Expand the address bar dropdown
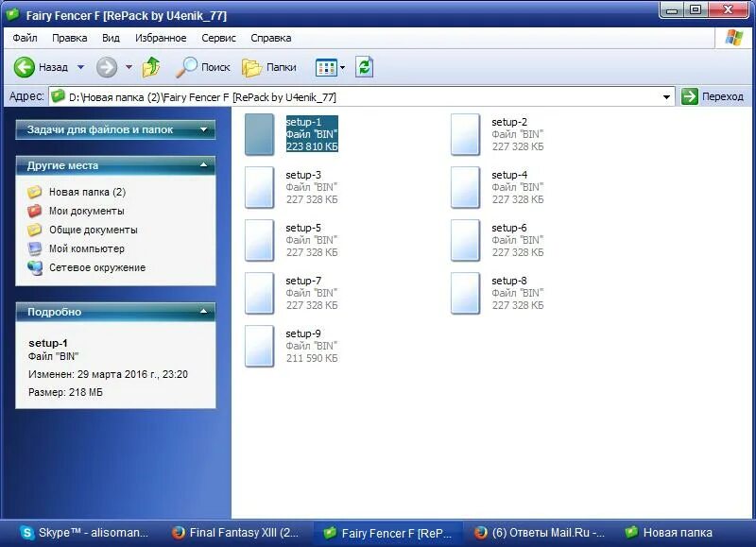 point(666,97)
